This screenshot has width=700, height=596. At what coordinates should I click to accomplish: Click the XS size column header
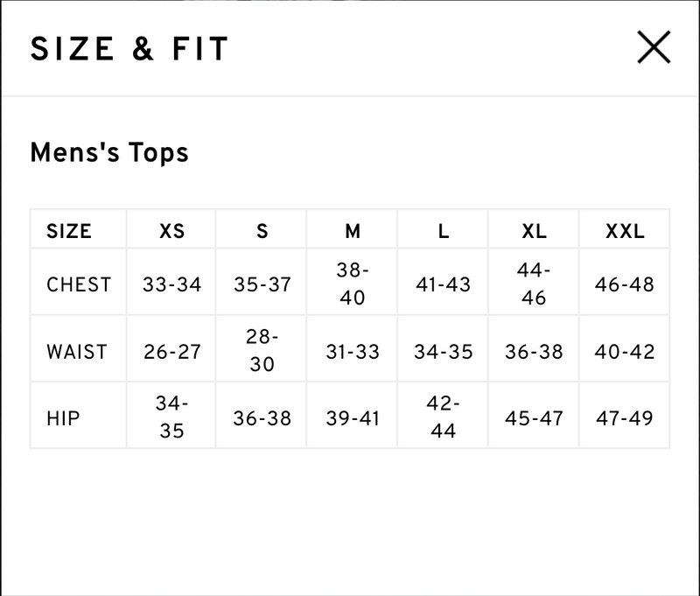pos(171,231)
